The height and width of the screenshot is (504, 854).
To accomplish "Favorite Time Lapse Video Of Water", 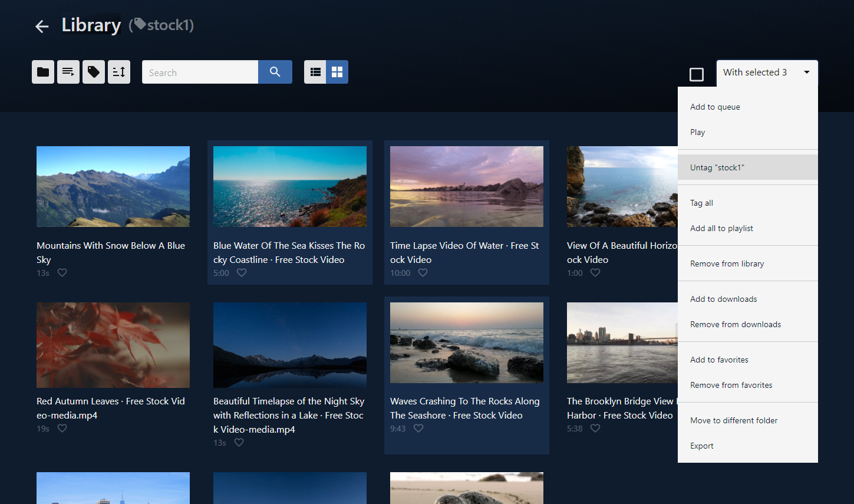I will click(423, 273).
